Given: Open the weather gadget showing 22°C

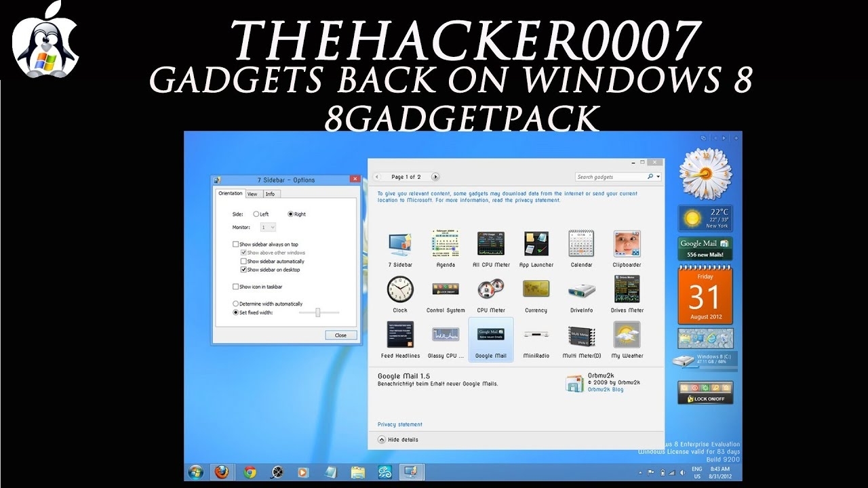Looking at the screenshot, I should tap(705, 218).
